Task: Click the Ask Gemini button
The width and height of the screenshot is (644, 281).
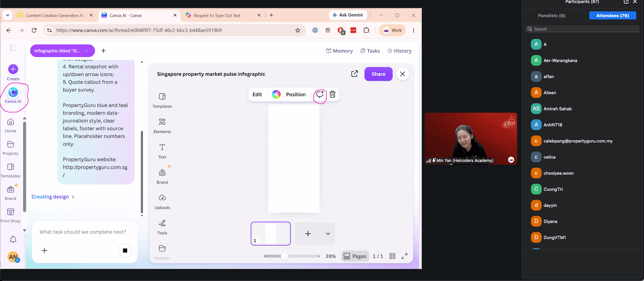Action: (x=348, y=15)
